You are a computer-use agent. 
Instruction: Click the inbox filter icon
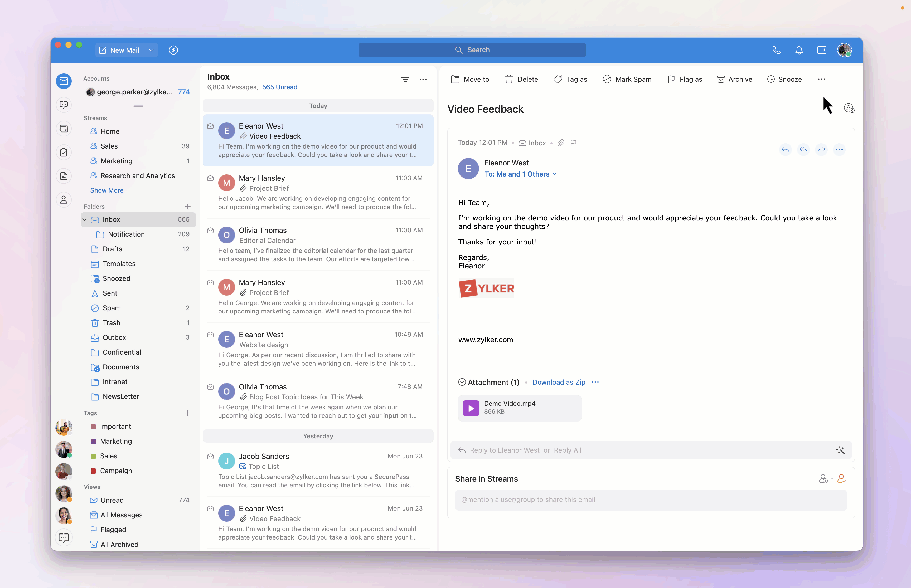(405, 79)
